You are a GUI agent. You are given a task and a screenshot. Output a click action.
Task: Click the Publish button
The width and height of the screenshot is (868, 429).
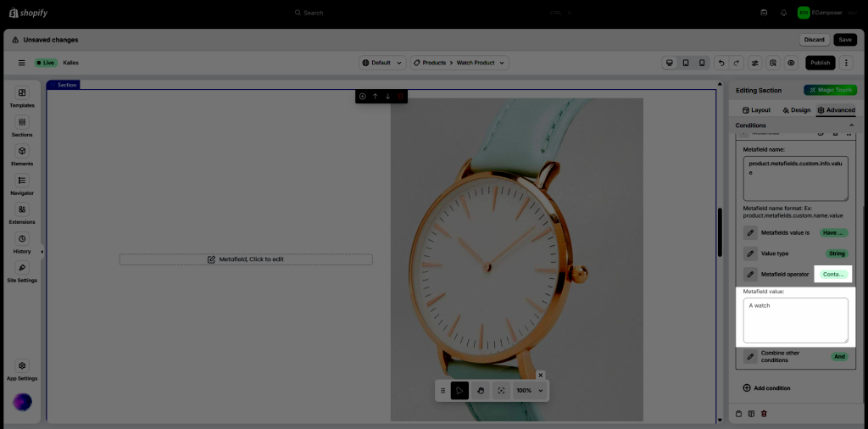[x=819, y=63]
